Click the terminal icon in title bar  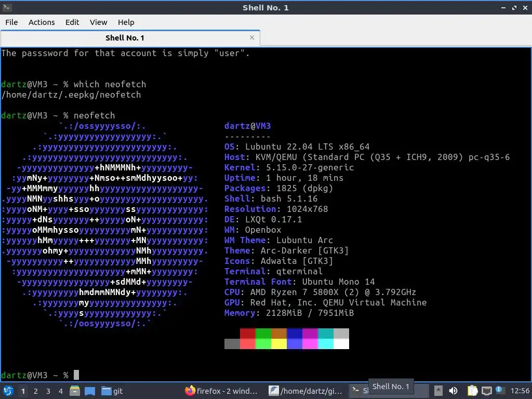[x=7, y=7]
